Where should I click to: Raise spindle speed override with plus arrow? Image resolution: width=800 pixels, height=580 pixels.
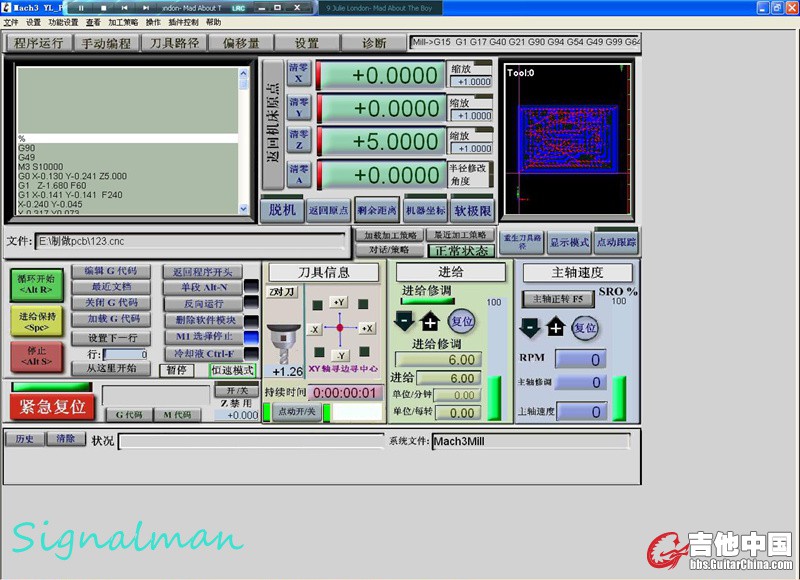point(556,327)
